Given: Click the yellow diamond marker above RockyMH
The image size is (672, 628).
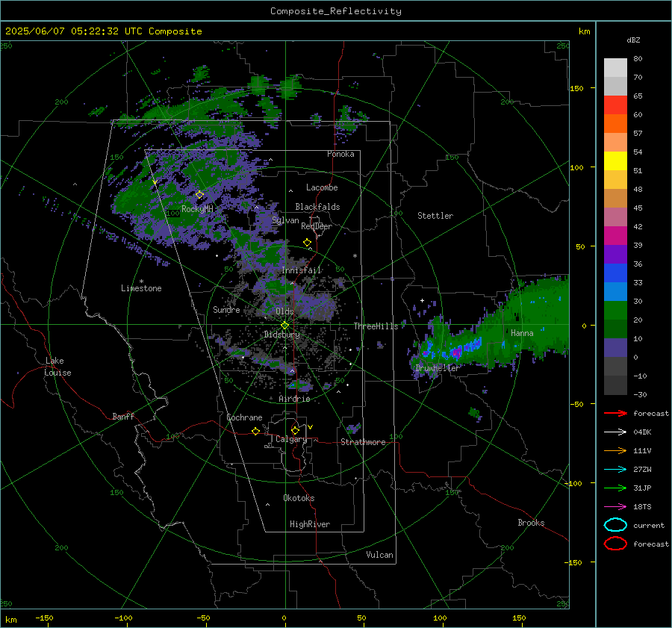Looking at the screenshot, I should (x=199, y=195).
